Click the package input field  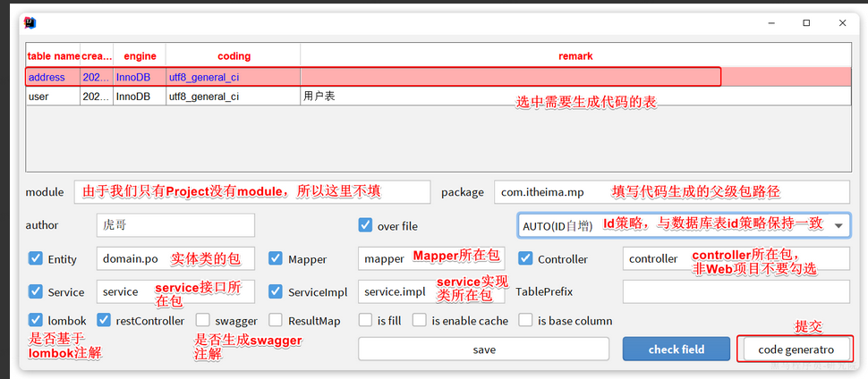pos(672,192)
